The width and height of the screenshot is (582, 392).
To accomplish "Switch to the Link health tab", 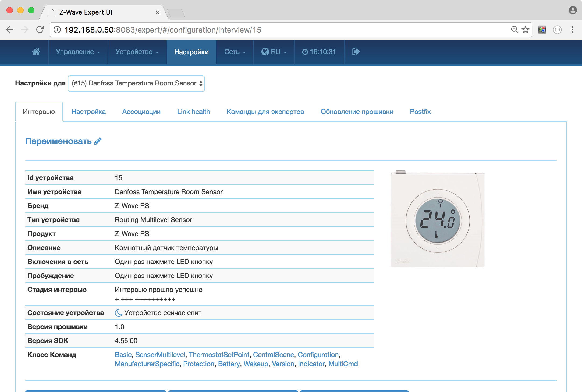I will (x=194, y=112).
